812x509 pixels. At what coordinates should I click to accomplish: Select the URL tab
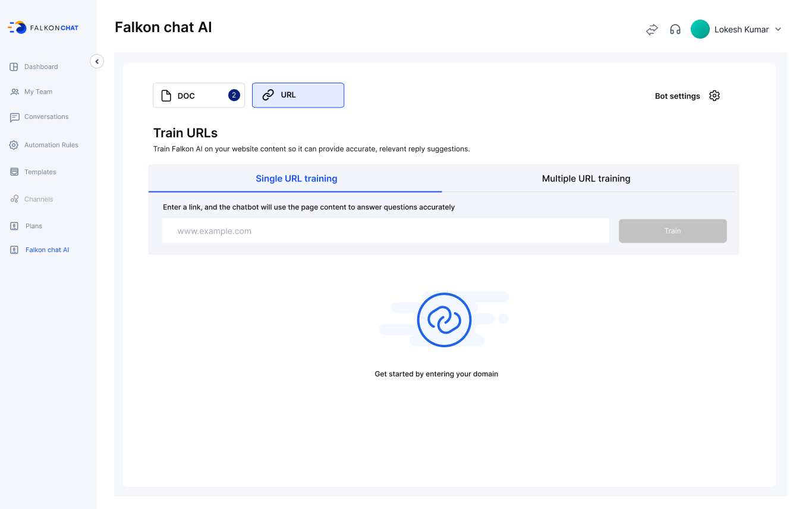(298, 95)
